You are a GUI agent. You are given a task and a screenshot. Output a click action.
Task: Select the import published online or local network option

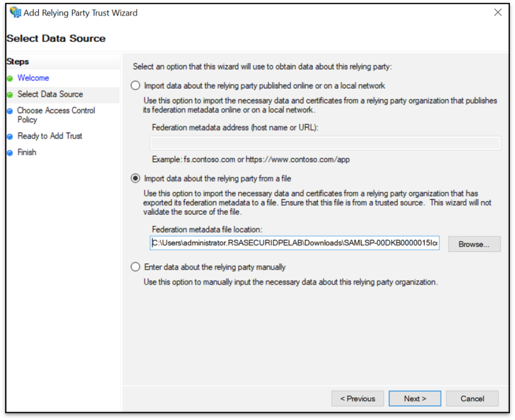coord(135,86)
